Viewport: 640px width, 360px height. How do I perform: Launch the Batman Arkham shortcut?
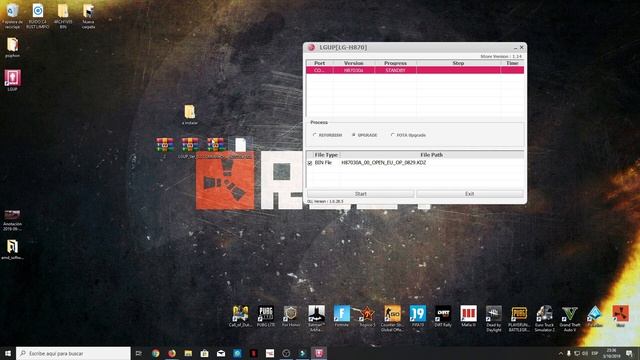coord(316,318)
